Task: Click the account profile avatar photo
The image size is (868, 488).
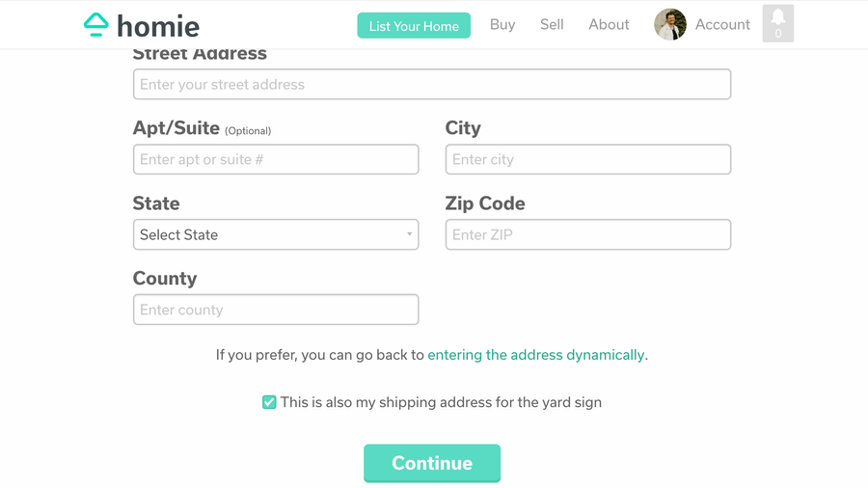Action: tap(670, 25)
